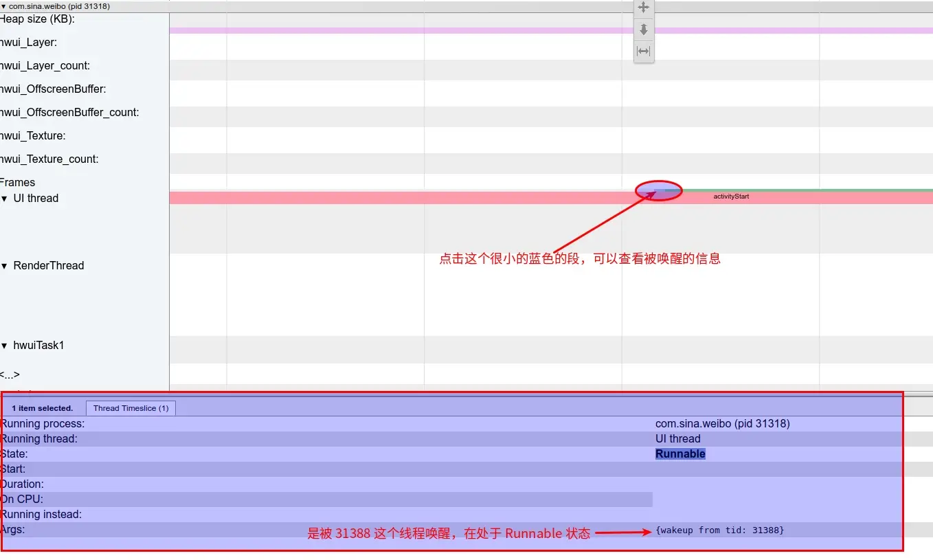The height and width of the screenshot is (560, 933).
Task: Click the hwui_Texture_count track label
Action: coord(50,159)
